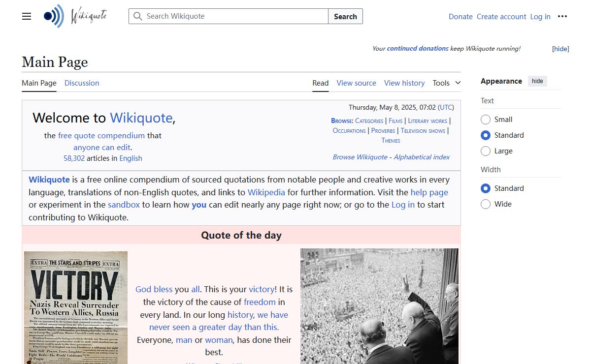Select Large text size
The image size is (591, 364).
[x=486, y=151]
